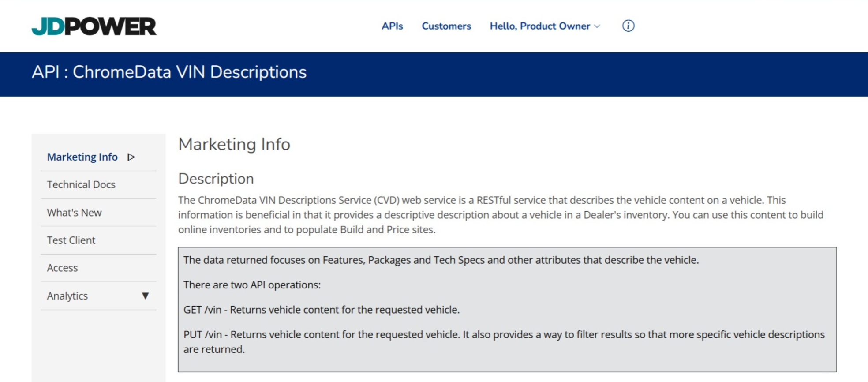Click the Marketing Info page heading
The height and width of the screenshot is (382, 868).
tap(234, 144)
